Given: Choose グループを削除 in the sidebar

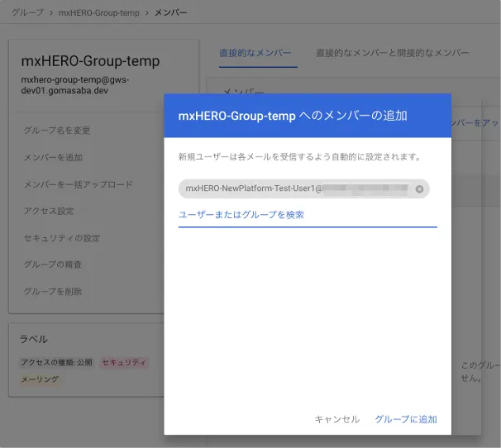Looking at the screenshot, I should click(53, 291).
